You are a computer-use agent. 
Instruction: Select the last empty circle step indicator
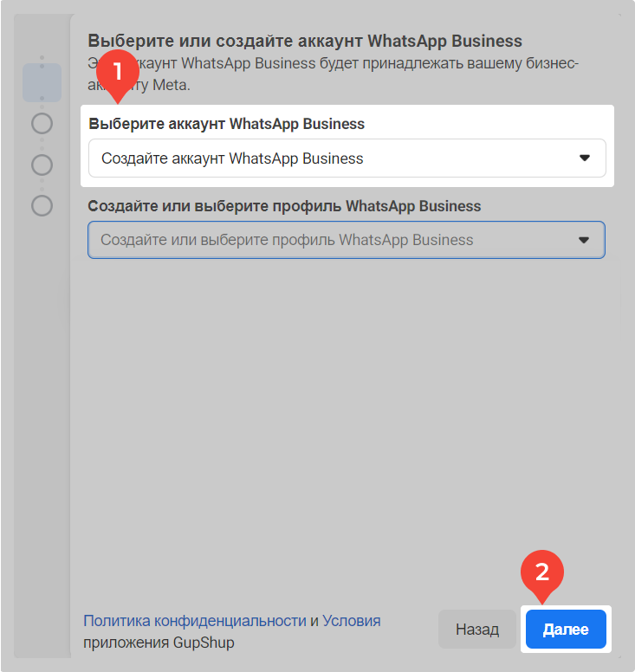coord(42,205)
